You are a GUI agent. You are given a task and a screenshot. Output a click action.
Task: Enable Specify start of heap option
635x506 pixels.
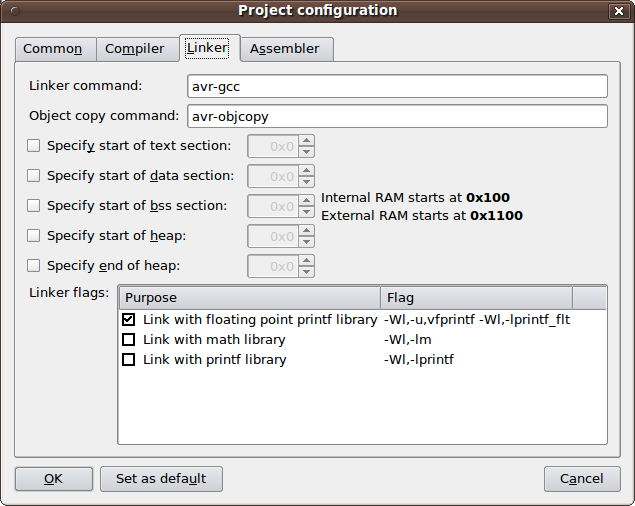(x=34, y=236)
